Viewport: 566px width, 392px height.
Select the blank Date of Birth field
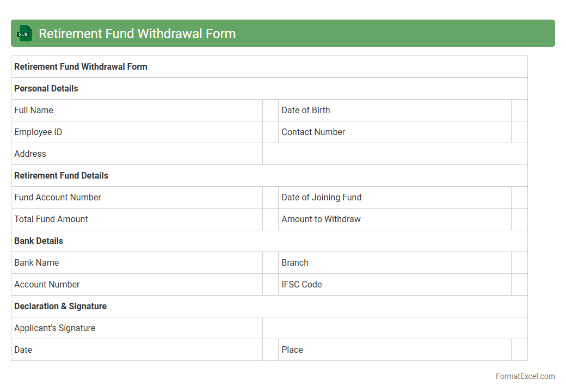[x=519, y=110]
